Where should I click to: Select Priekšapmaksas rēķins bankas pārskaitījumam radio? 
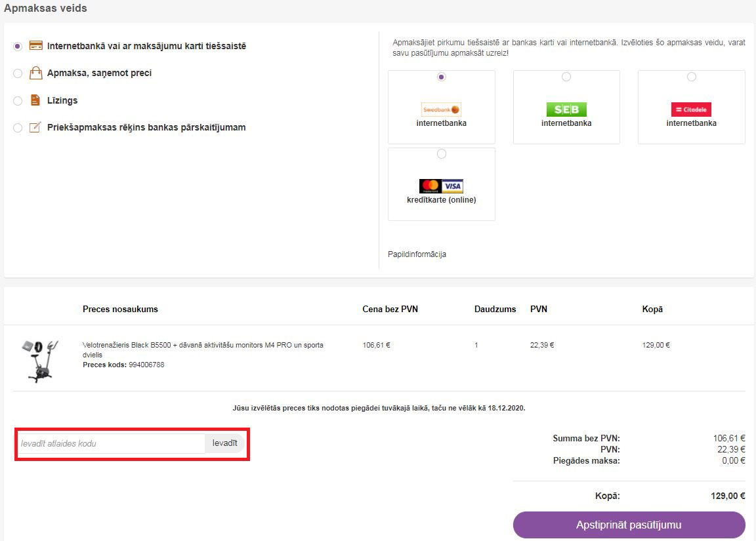(x=18, y=128)
